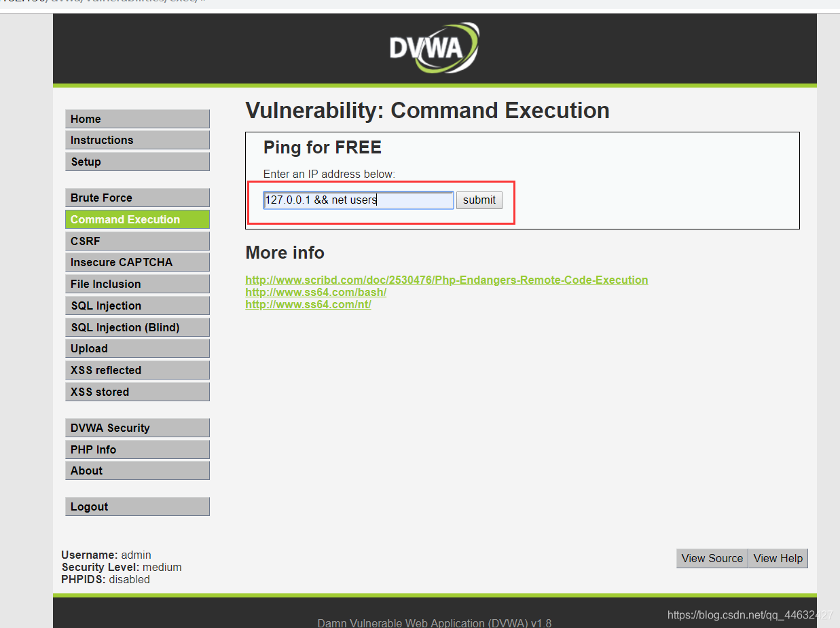
Task: Select the Command Execution menu item
Action: [137, 219]
